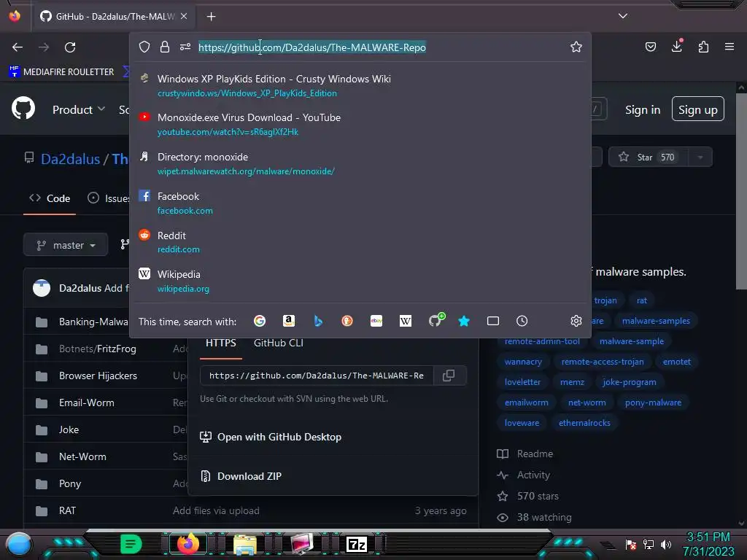
Task: Open 7-Zip from the taskbar
Action: 357,544
